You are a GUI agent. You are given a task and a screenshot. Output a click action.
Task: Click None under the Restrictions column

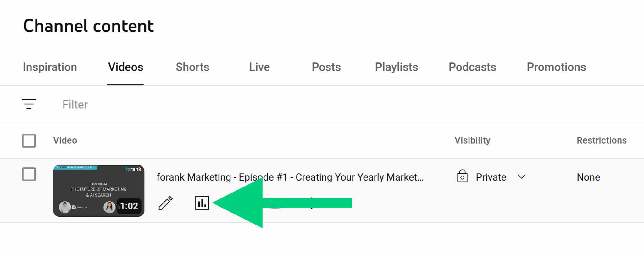point(588,177)
